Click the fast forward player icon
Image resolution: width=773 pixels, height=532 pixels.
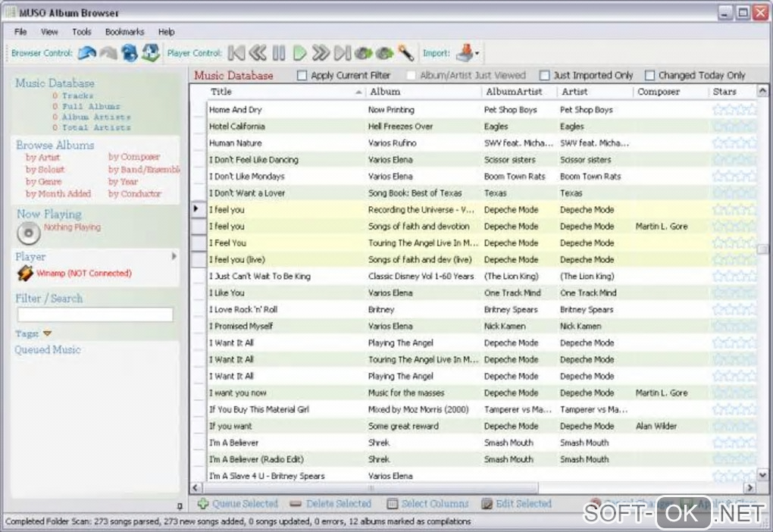point(321,53)
